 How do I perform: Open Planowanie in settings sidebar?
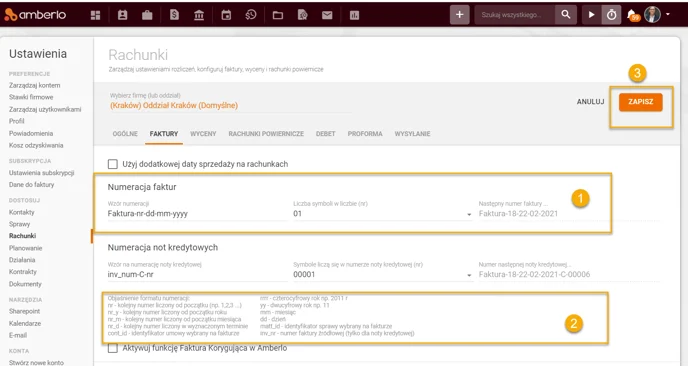[x=25, y=248]
